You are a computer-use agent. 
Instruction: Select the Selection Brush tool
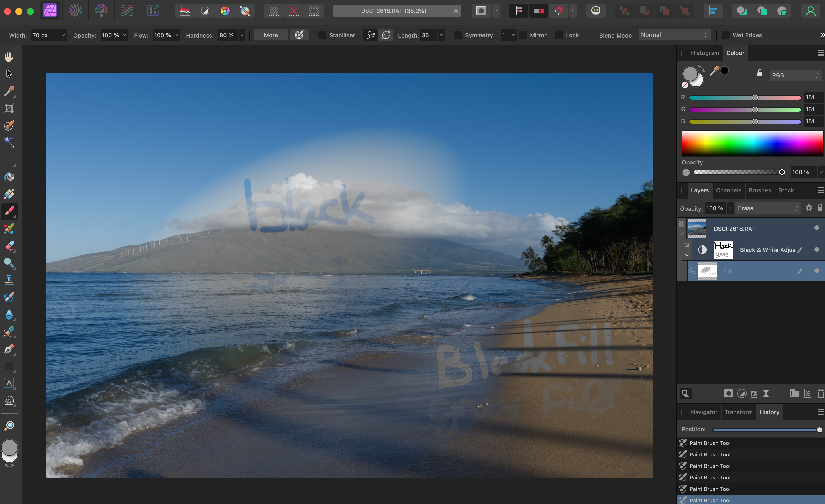(9, 125)
